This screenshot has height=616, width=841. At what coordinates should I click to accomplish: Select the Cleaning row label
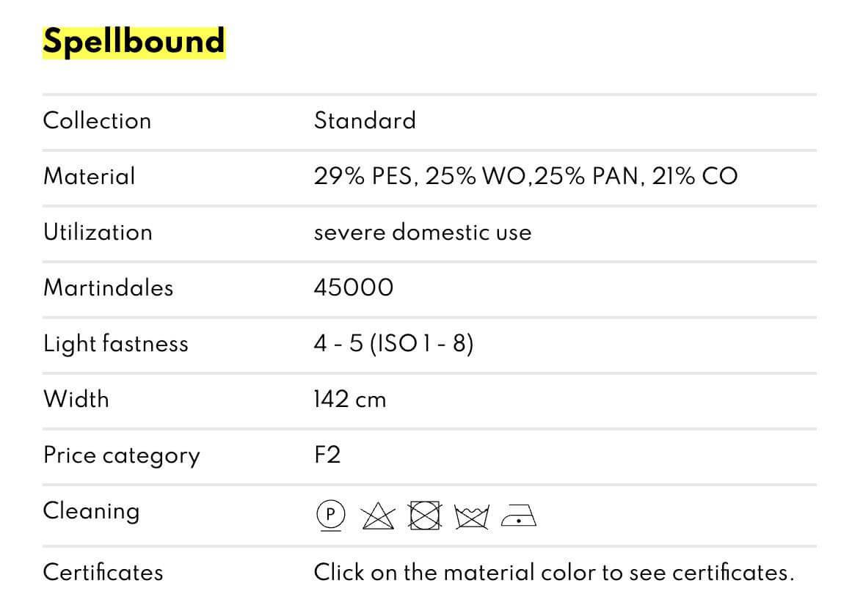point(91,510)
